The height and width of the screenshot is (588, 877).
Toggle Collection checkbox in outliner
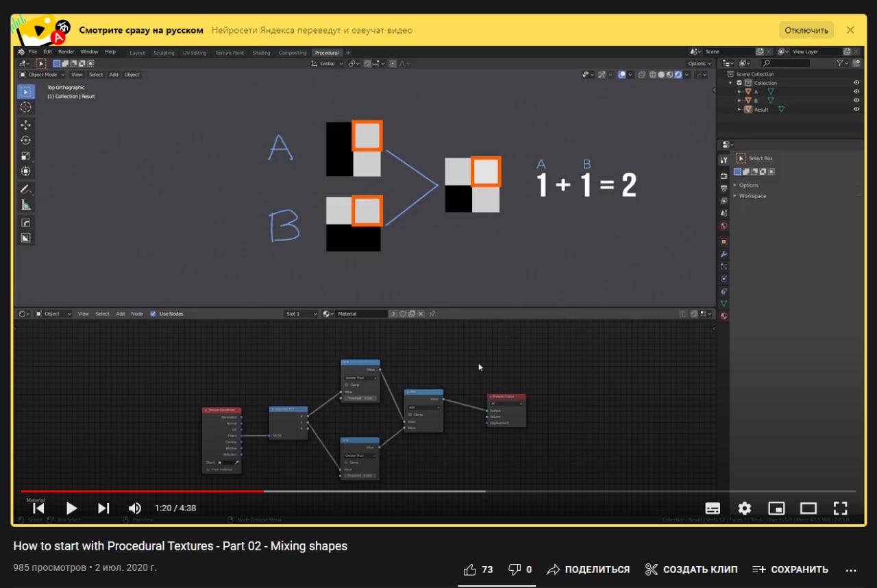(739, 83)
